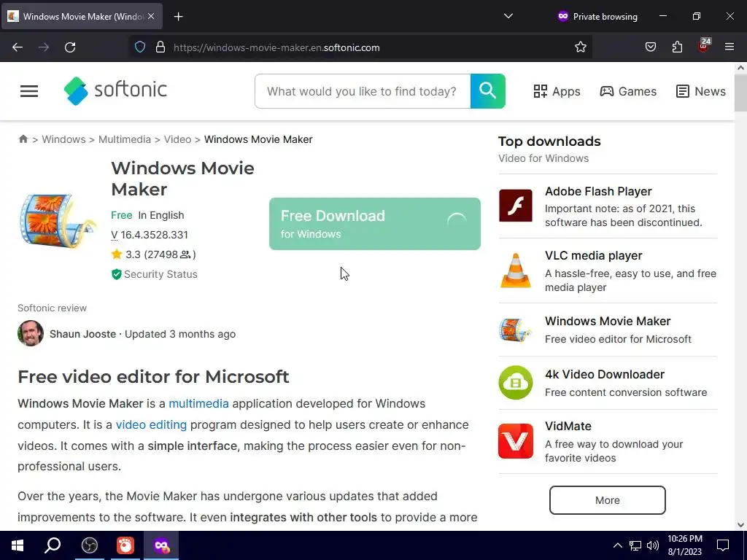Open the Adobe Flash Player title link
The width and height of the screenshot is (747, 560).
coord(598,192)
